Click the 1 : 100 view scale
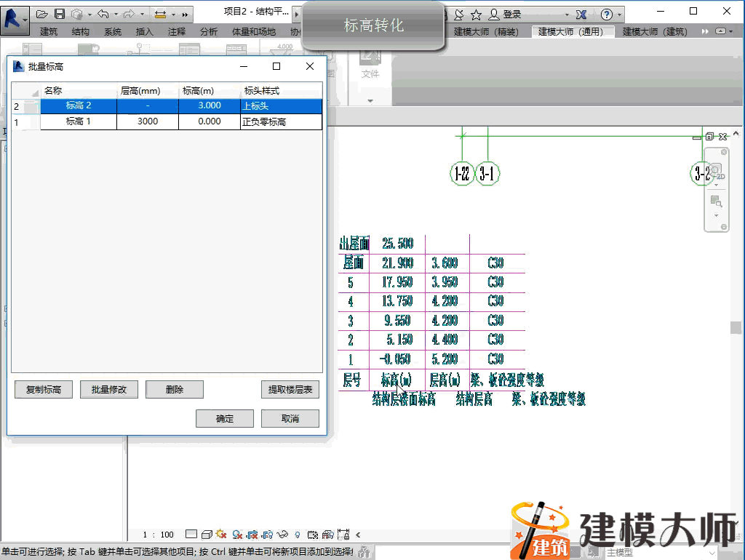 coord(159,535)
